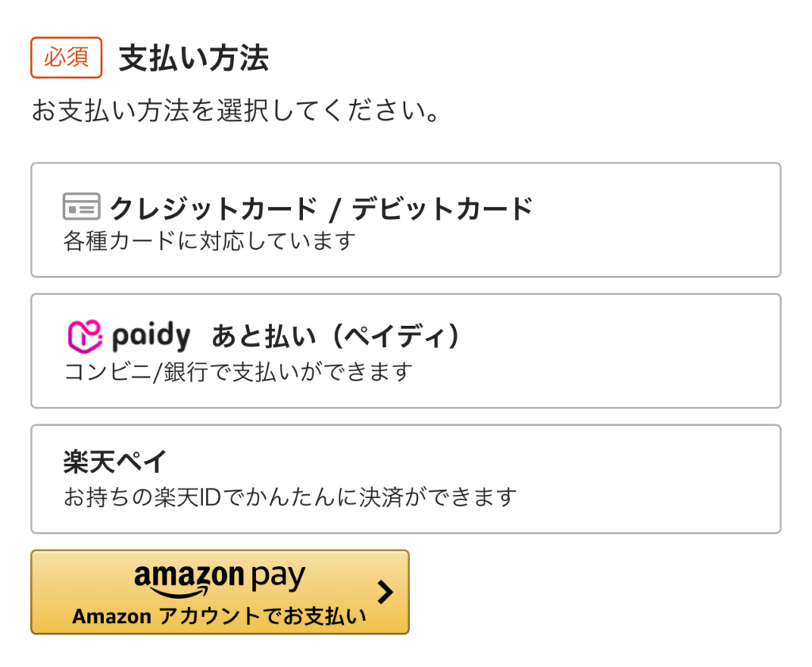Click the 必須 required badge
Image resolution: width=812 pixels, height=667 pixels.
point(67,57)
